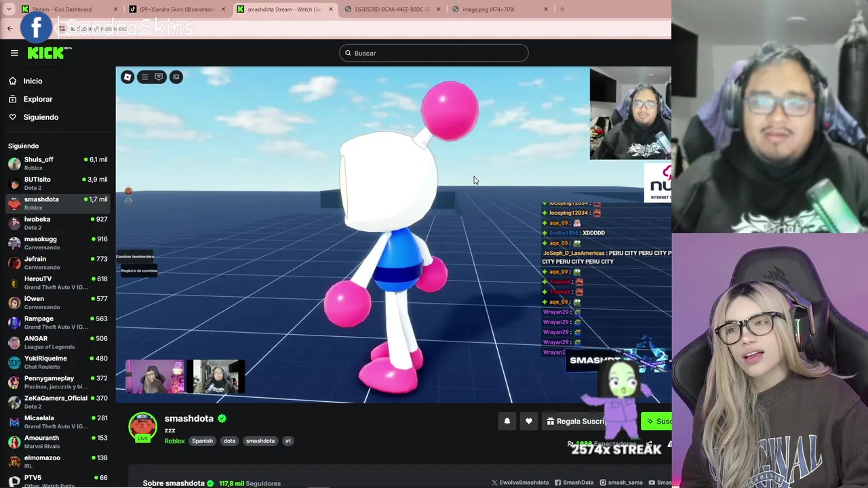Click the browser back arrow

[9, 28]
